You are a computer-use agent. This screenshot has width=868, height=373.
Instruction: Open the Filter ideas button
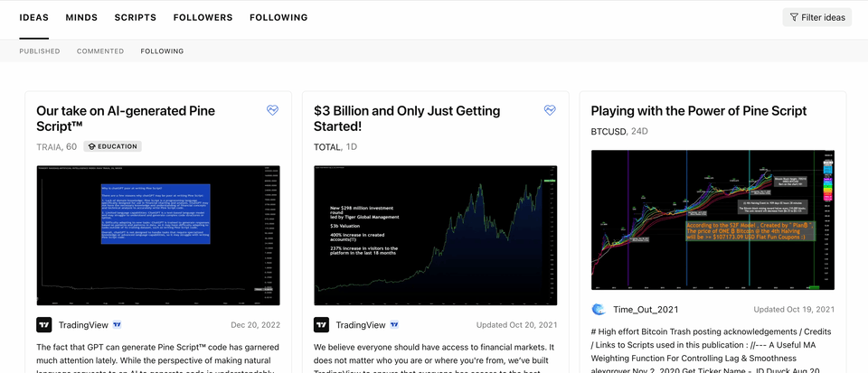pyautogui.click(x=817, y=17)
